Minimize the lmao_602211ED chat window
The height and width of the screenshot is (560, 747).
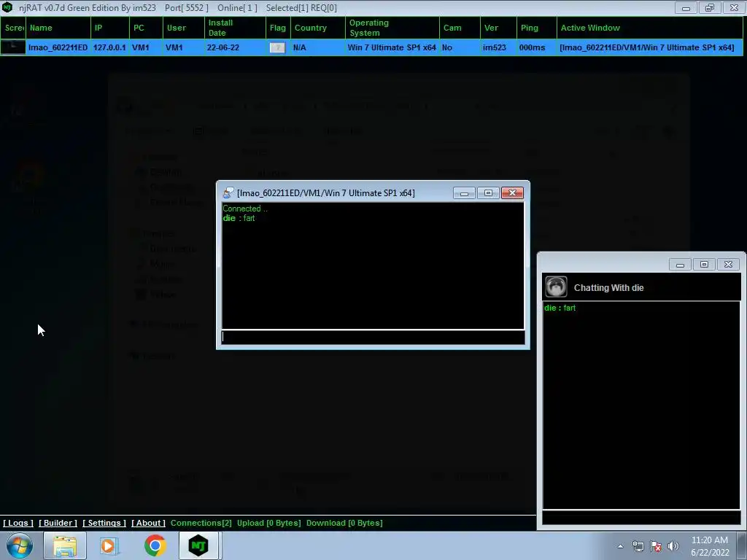pos(464,192)
